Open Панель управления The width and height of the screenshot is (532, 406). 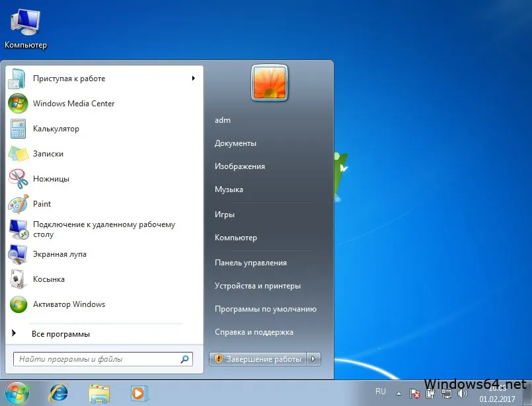250,263
